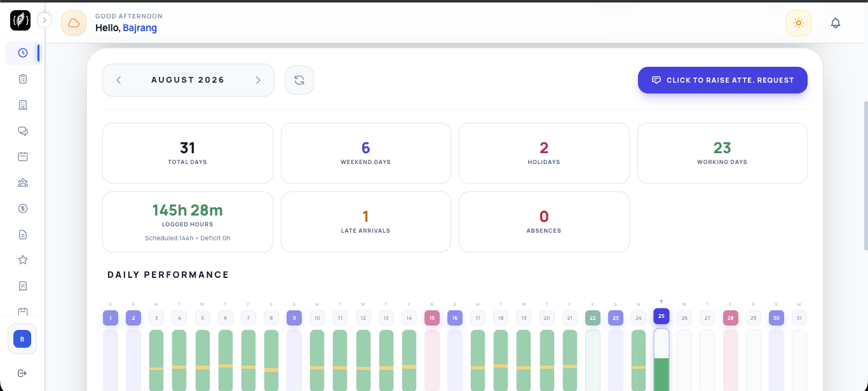Select day 2 marker in daily performance
Screen dimensions: 868x391
click(x=133, y=317)
